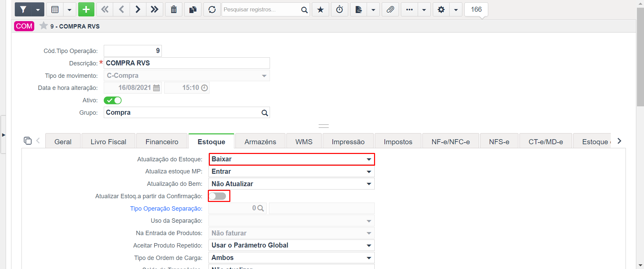Click the horizontal panel splitter handle
644x269 pixels.
(323, 126)
